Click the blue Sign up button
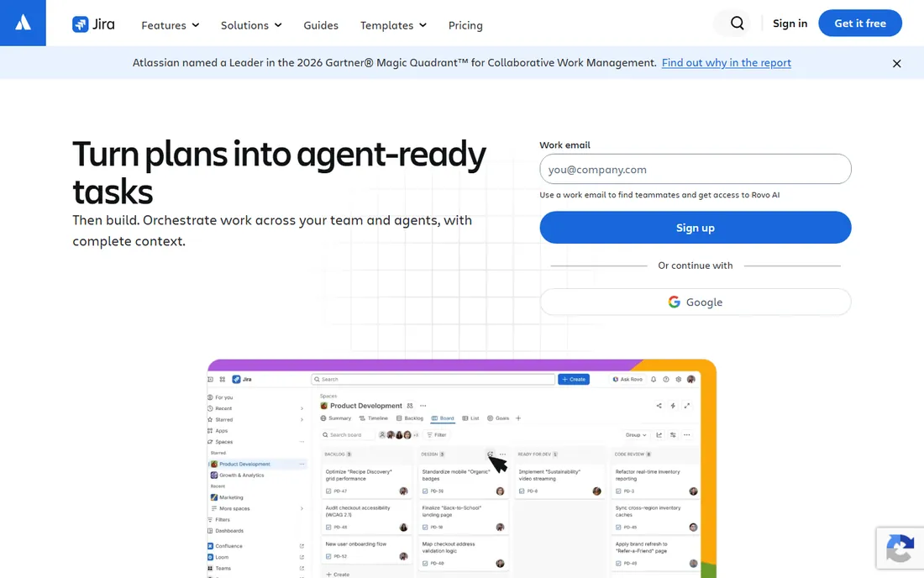Viewport: 924px width, 578px height. click(x=696, y=228)
